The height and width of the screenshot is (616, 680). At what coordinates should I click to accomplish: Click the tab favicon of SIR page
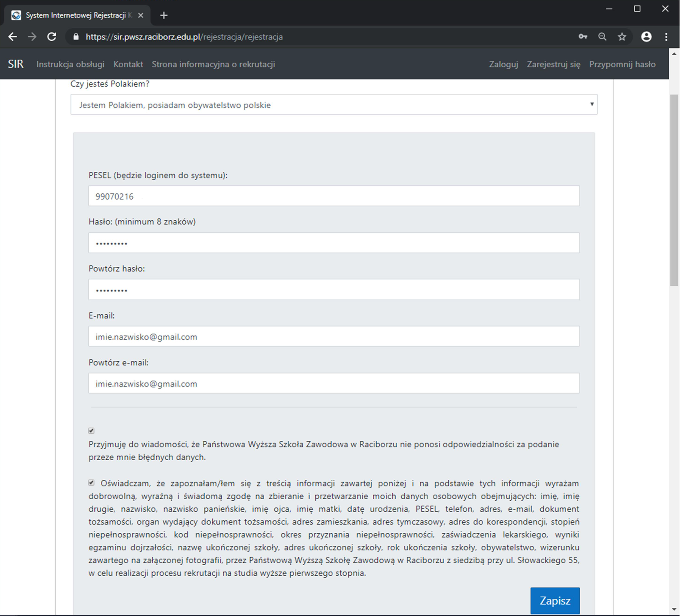point(16,15)
